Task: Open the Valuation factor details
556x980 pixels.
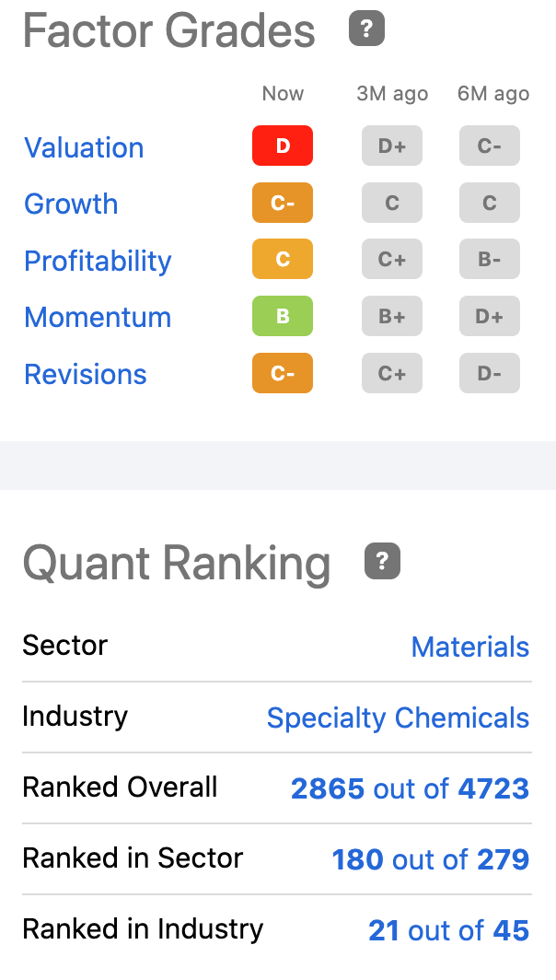Action: pyautogui.click(x=83, y=147)
